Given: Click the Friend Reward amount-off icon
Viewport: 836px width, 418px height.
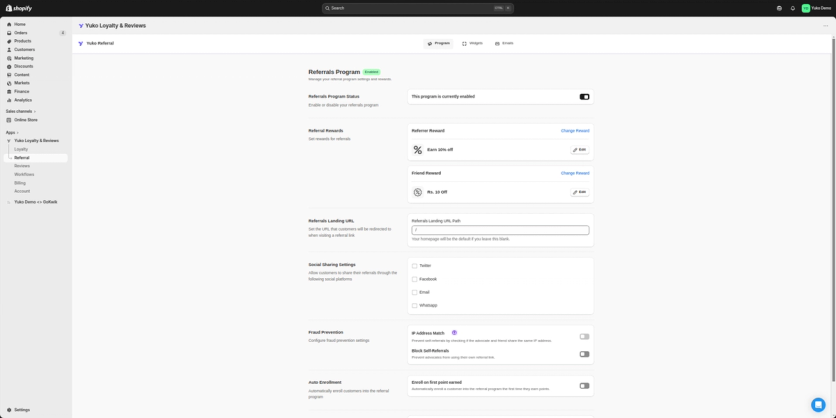Looking at the screenshot, I should tap(417, 192).
